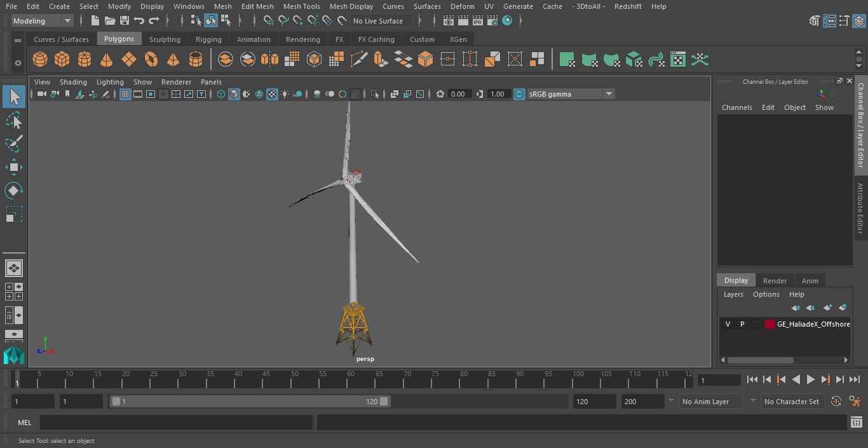The image size is (868, 448).
Task: Switch to the Sculpting shelf tab
Action: pyautogui.click(x=165, y=39)
